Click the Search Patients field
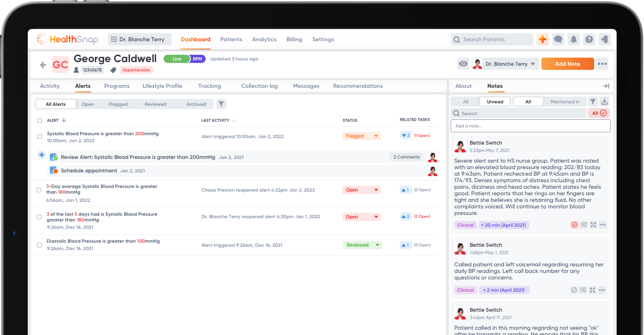 (x=492, y=39)
